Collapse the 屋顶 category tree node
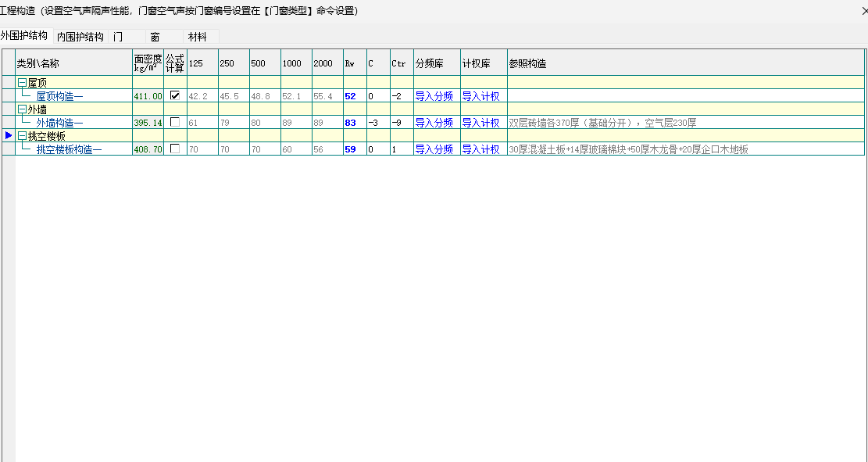The image size is (868, 462). pos(22,83)
